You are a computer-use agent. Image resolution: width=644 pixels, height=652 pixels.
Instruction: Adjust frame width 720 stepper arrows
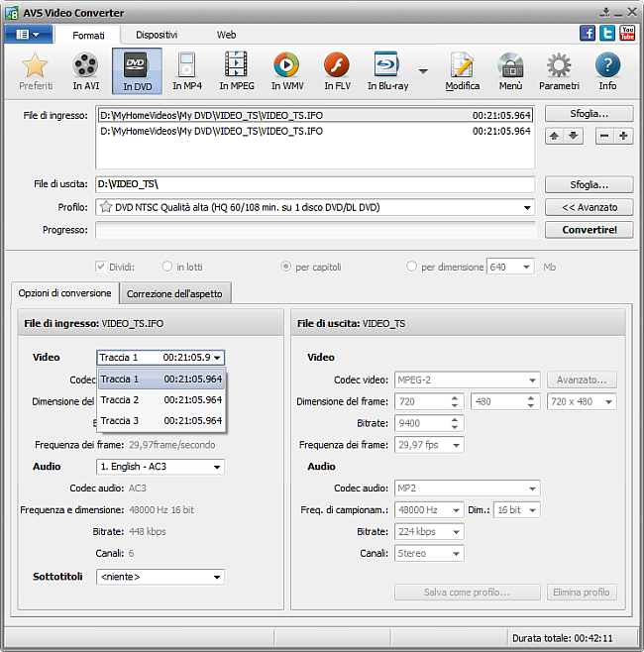point(455,401)
